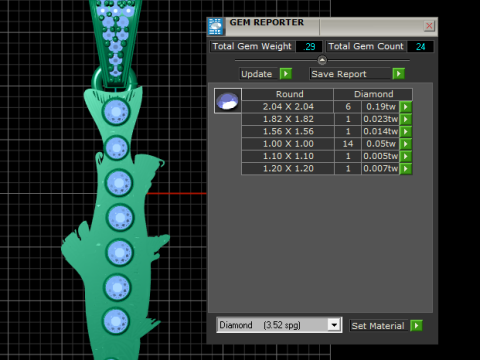This screenshot has height=360, width=480.
Task: Click the Gem Reporter panel icon
Action: 216,26
